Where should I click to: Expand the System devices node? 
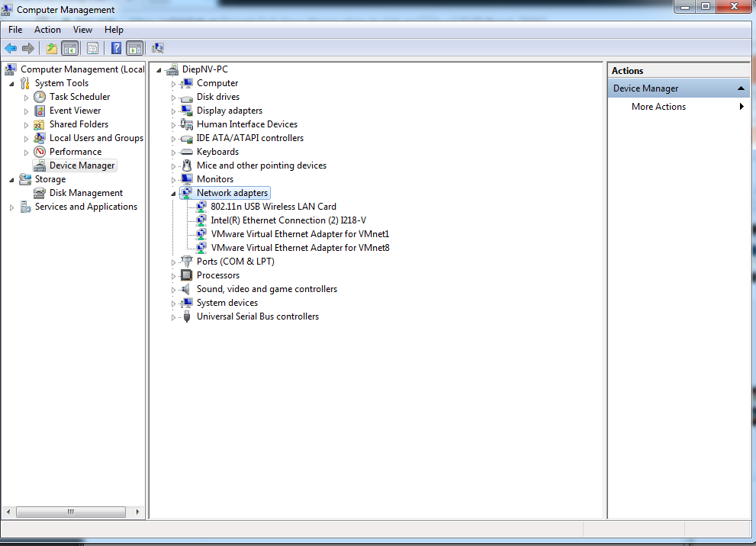click(x=174, y=304)
